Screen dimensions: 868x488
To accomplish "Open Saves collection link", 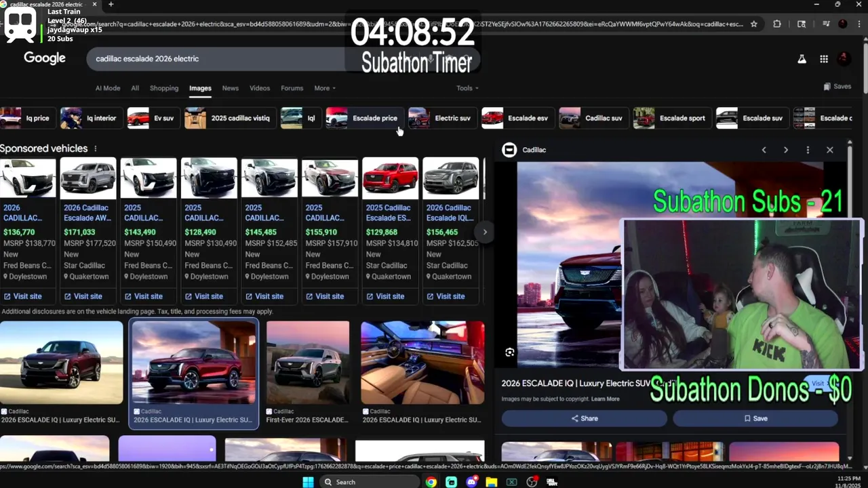I will (x=837, y=87).
